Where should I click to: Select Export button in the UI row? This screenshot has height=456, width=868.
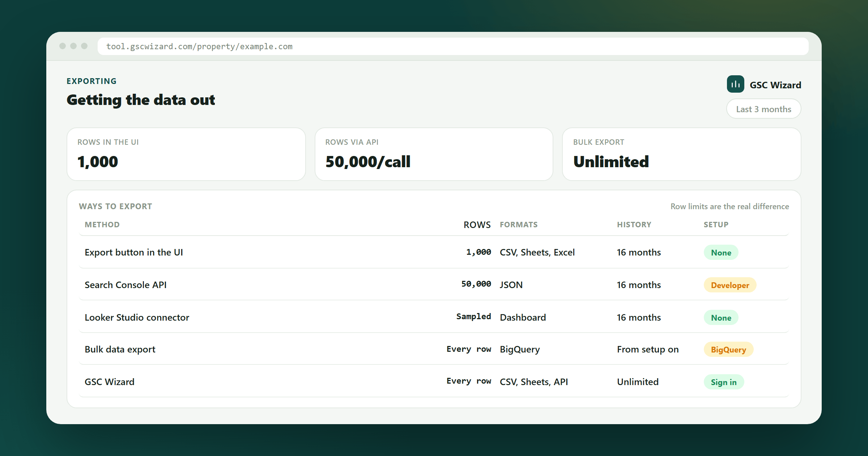point(434,252)
